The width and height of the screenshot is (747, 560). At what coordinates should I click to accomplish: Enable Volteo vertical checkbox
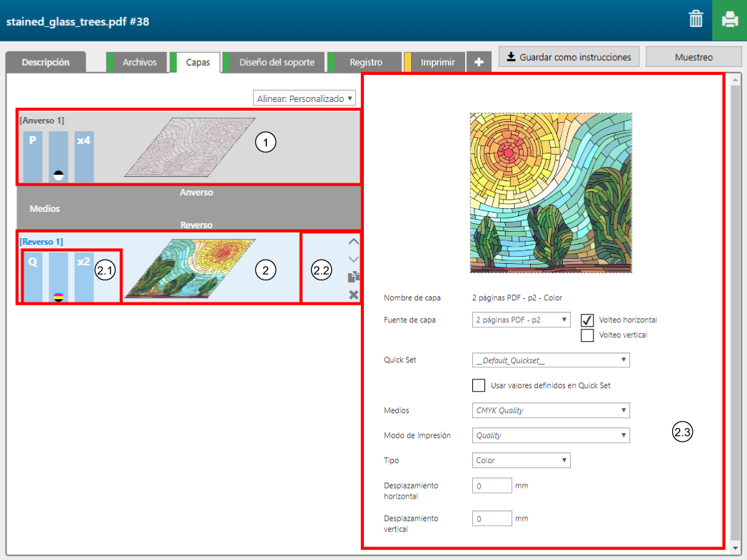click(x=587, y=335)
